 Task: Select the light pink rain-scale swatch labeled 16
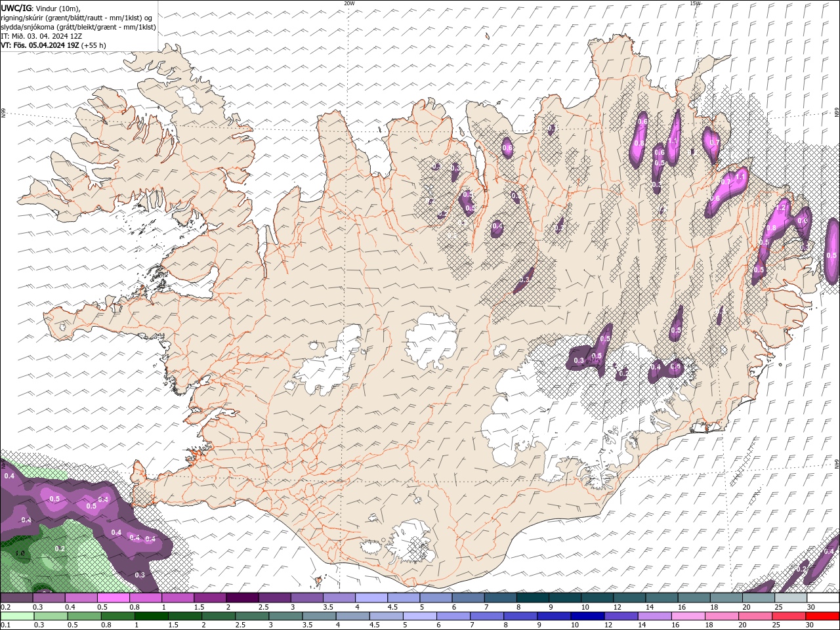pos(688,616)
